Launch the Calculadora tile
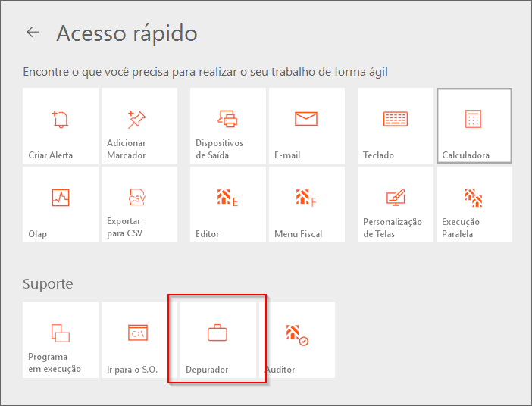This screenshot has width=532, height=406. pyautogui.click(x=474, y=126)
